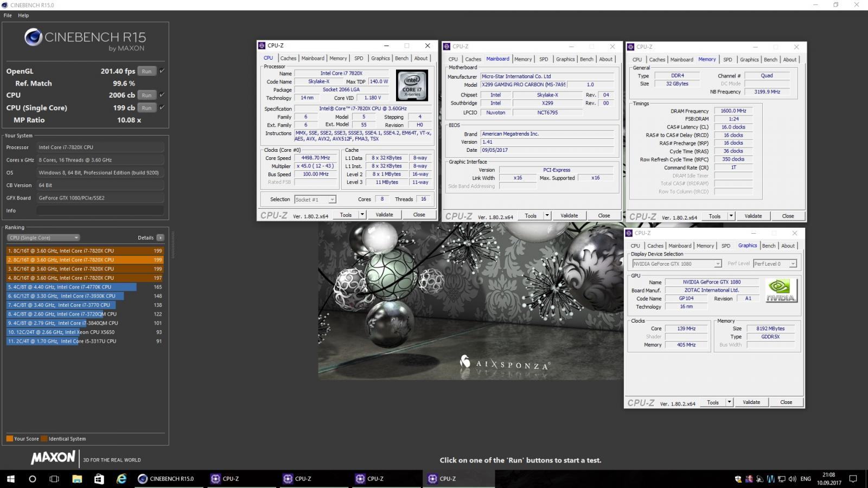Expand Tools dropdown arrow in Mainboard window
The width and height of the screenshot is (868, 488).
tap(547, 216)
